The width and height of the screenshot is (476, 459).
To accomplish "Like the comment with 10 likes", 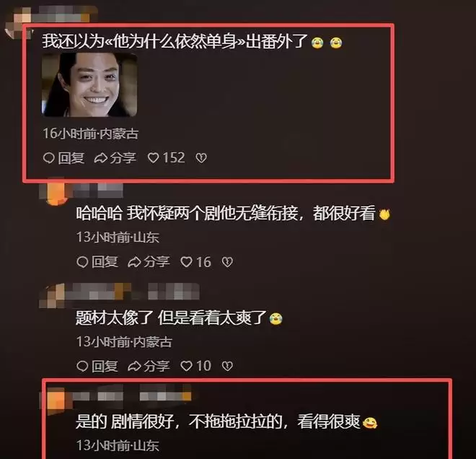I will pos(186,366).
